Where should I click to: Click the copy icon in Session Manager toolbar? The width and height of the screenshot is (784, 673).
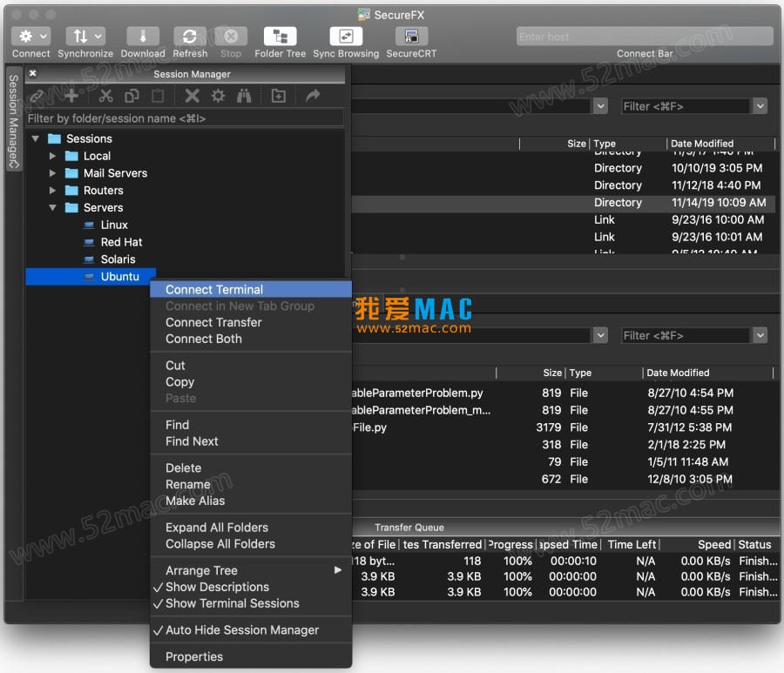(x=132, y=96)
